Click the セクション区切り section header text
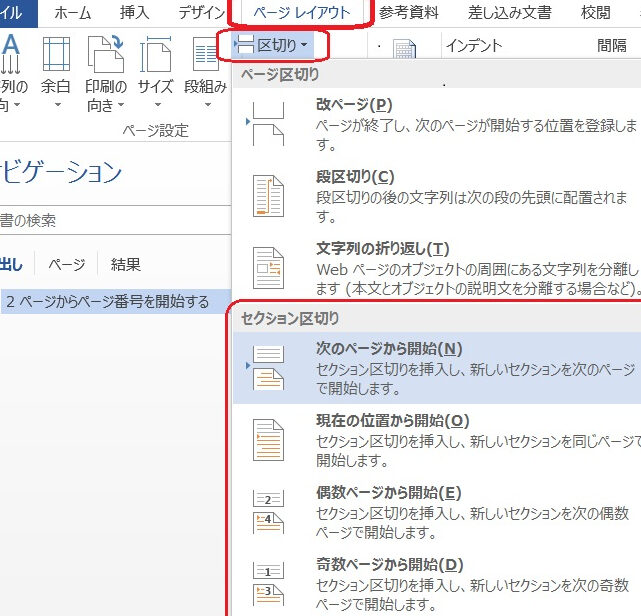This screenshot has width=641, height=616. click(x=290, y=318)
